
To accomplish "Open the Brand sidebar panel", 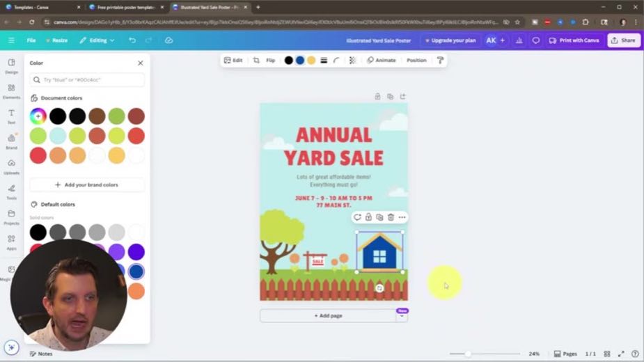I will tap(12, 141).
